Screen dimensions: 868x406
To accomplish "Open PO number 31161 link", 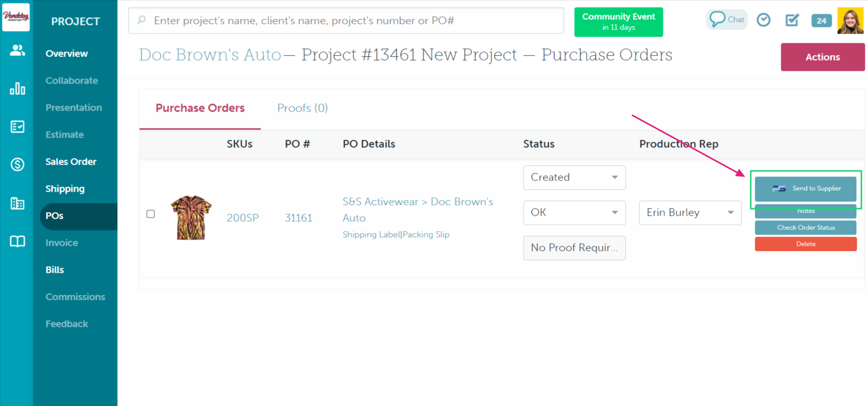I will pos(298,218).
